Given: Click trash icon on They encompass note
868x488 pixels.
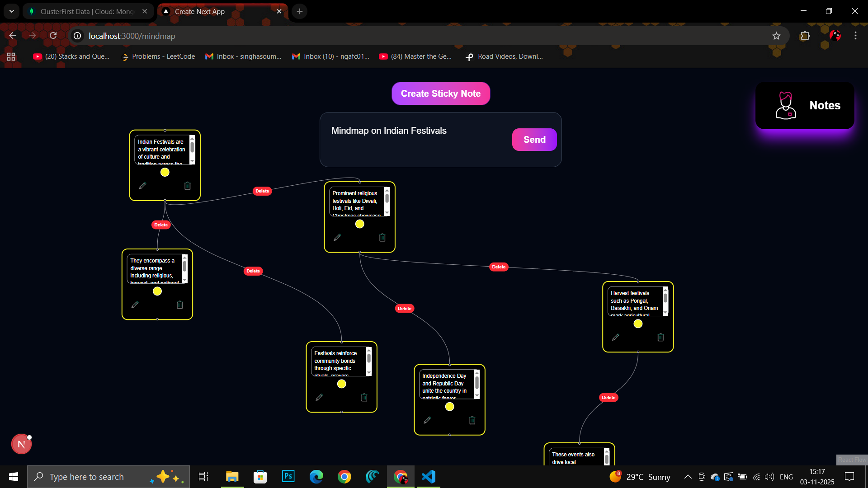Looking at the screenshot, I should 179,305.
